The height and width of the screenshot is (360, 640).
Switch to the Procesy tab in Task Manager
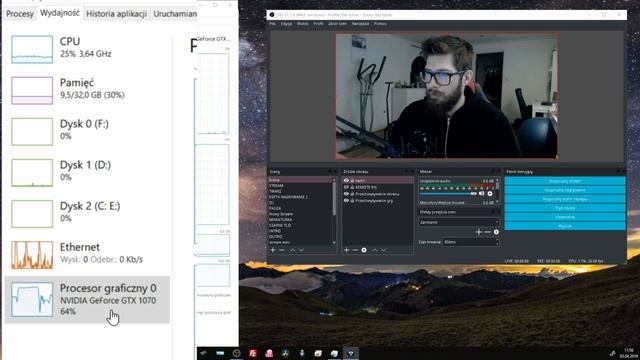click(20, 13)
